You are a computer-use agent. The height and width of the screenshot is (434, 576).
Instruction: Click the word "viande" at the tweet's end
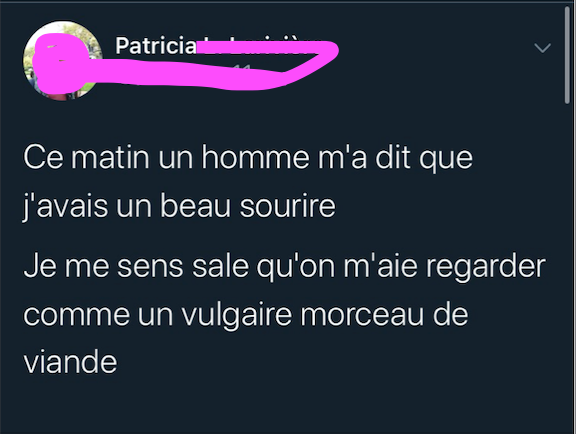click(70, 362)
